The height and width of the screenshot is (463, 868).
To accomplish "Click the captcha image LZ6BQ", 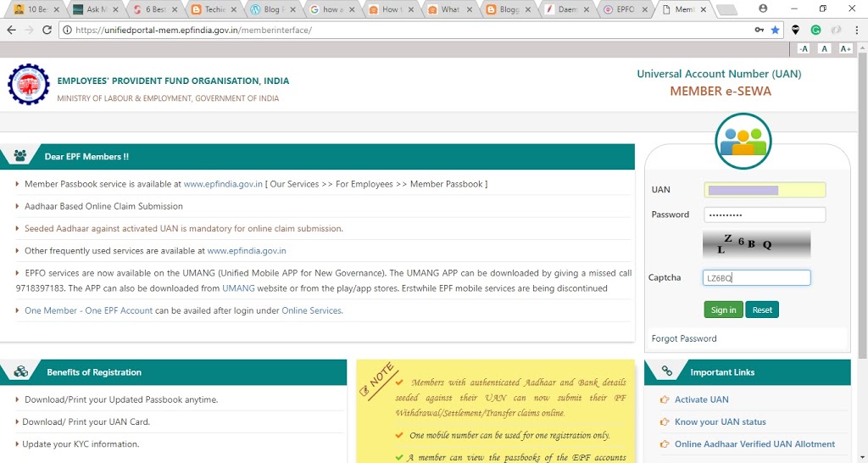I will pos(756,244).
